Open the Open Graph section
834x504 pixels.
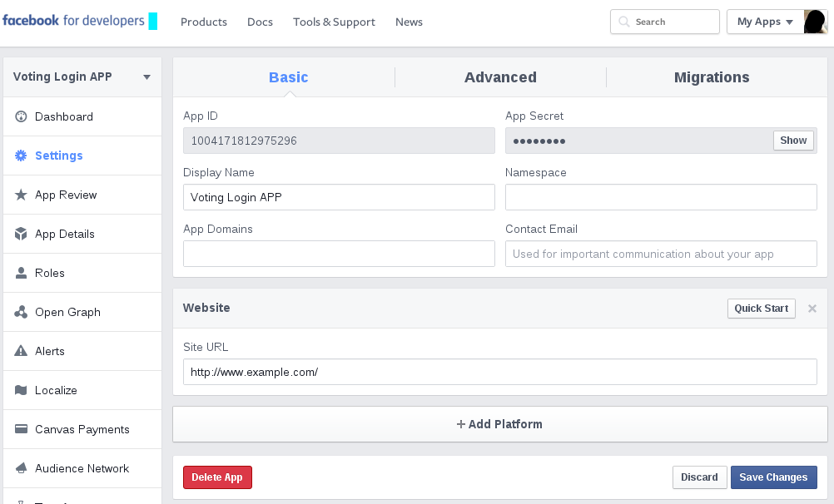(x=82, y=312)
